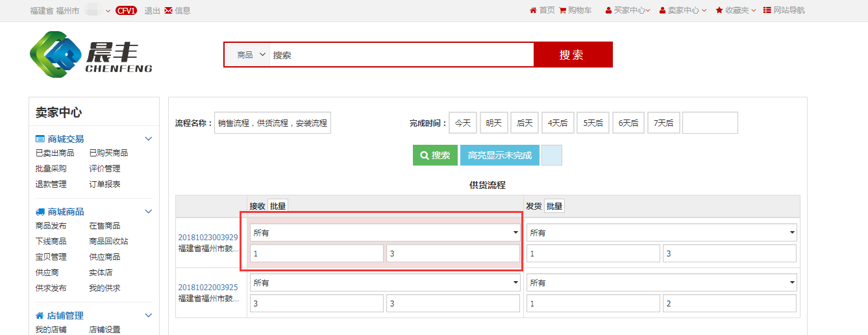Click the home icon labeled 首页
The image size is (868, 335).
[533, 10]
